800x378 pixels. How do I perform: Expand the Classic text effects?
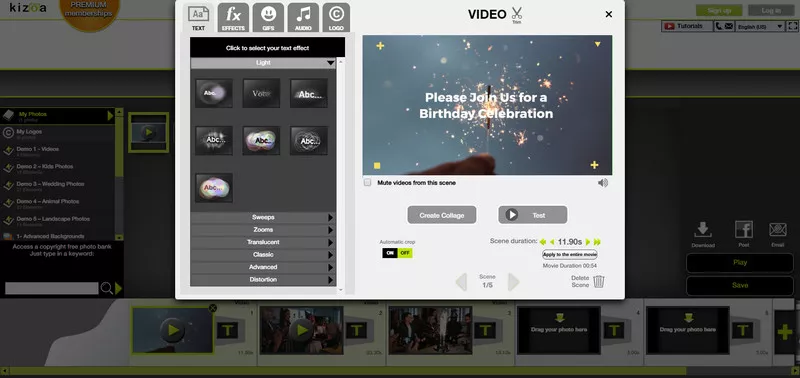click(263, 255)
